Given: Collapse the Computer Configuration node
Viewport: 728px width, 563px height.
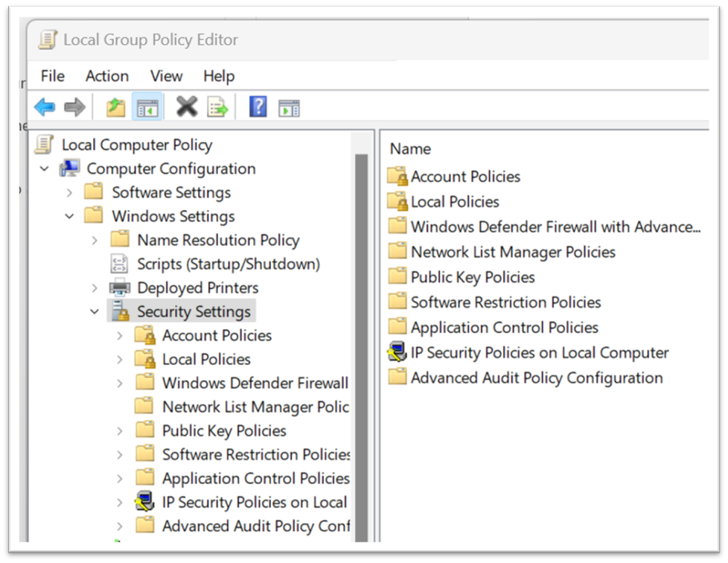Looking at the screenshot, I should click(x=45, y=168).
